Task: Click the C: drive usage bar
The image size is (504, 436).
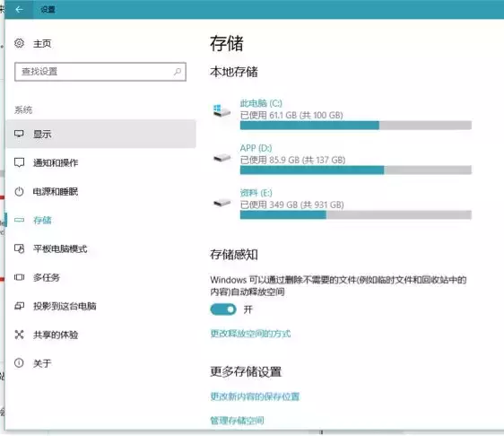Action: [x=356, y=126]
